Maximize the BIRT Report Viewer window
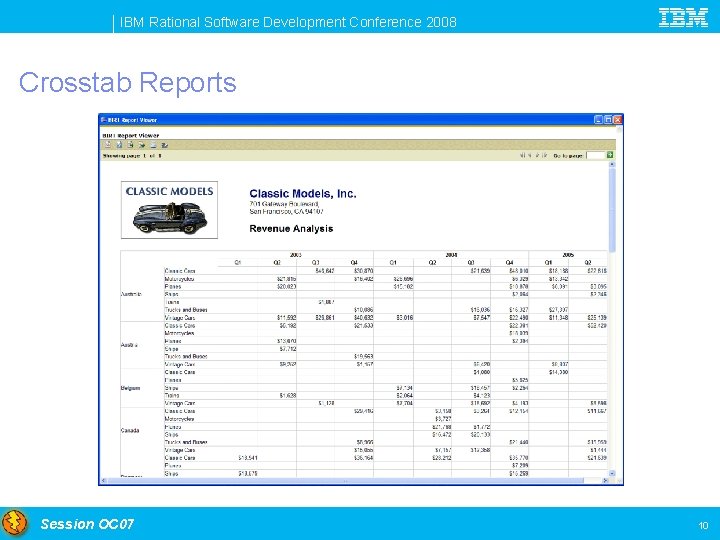720x540 pixels. 608,119
